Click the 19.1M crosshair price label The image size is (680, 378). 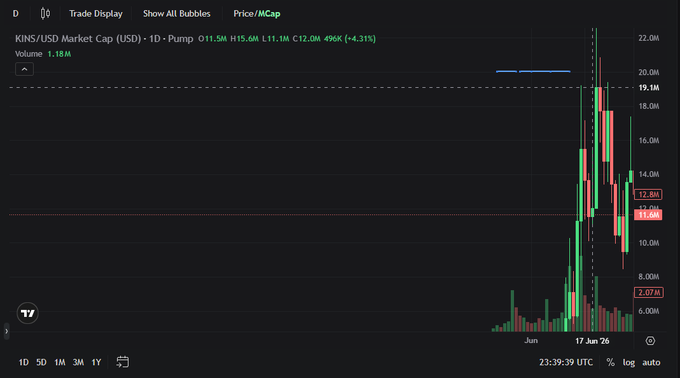point(649,88)
